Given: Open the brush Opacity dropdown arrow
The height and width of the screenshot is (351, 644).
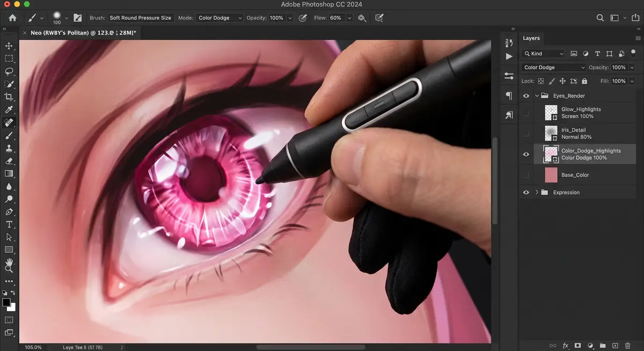Looking at the screenshot, I should tap(290, 18).
